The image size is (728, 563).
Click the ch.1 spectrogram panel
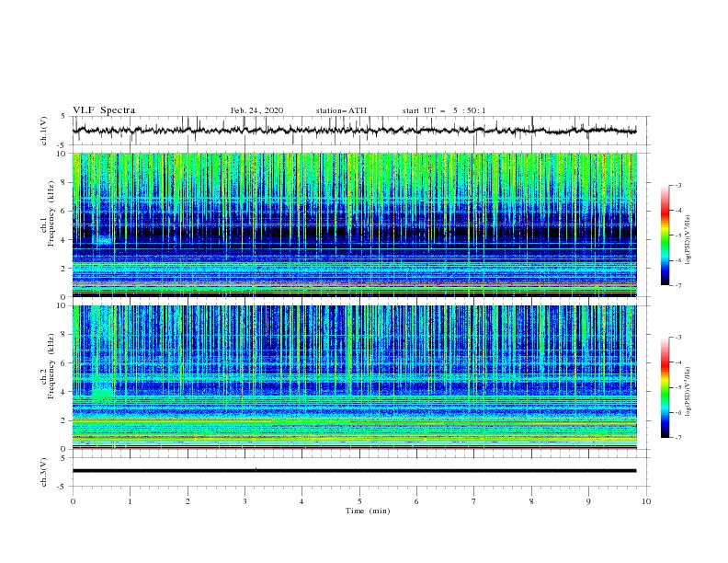click(354, 224)
